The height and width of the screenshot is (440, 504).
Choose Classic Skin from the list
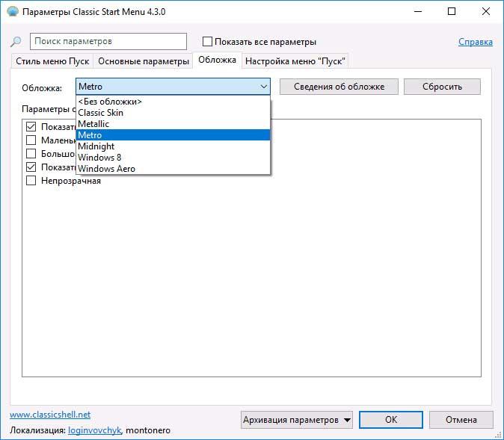(x=173, y=113)
